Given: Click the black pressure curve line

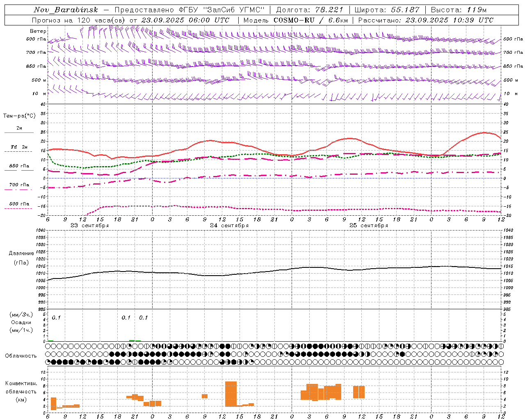Looking at the screenshot, I should coord(275,272).
